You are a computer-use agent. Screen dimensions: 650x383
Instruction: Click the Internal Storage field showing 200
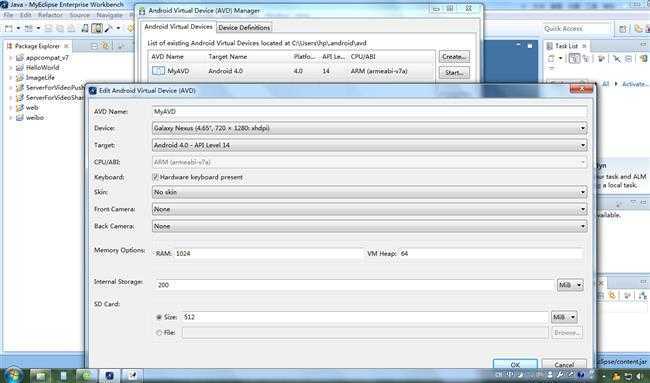tap(355, 285)
